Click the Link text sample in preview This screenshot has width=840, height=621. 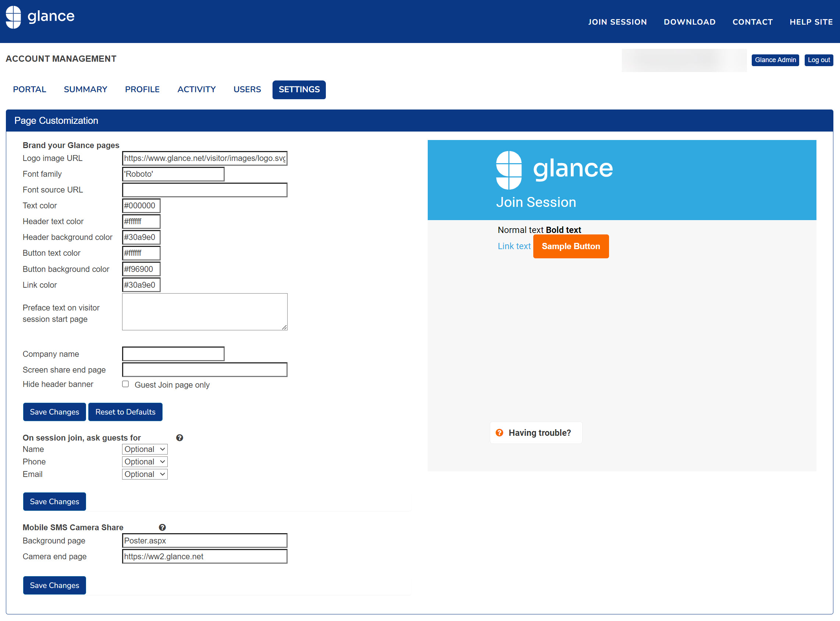[x=514, y=246]
